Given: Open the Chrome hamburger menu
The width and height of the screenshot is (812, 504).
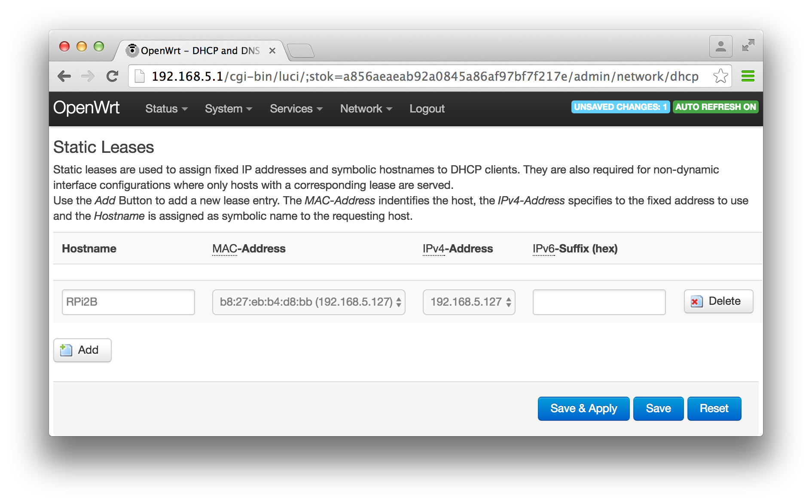Looking at the screenshot, I should pyautogui.click(x=748, y=76).
